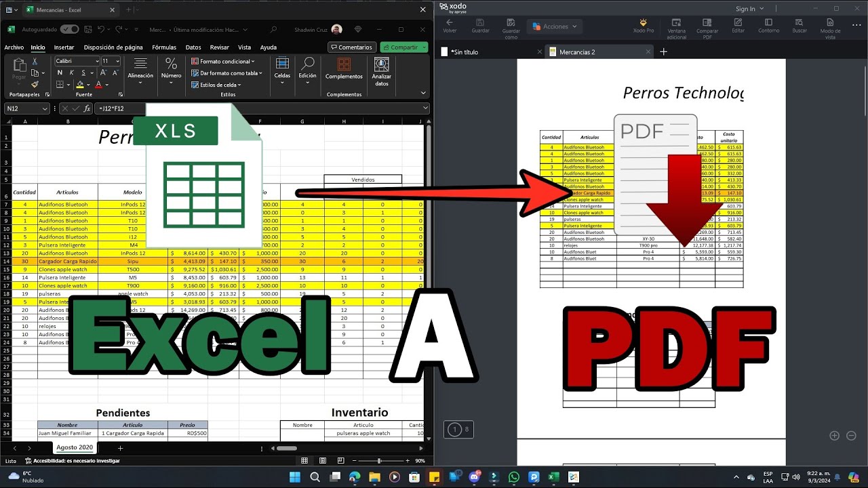Add a new sheet in Excel

(x=120, y=448)
